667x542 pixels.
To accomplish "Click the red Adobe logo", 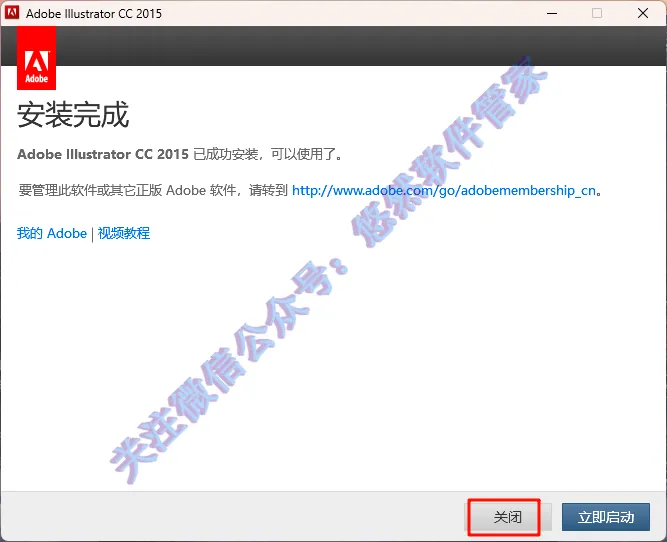I will [x=36, y=58].
